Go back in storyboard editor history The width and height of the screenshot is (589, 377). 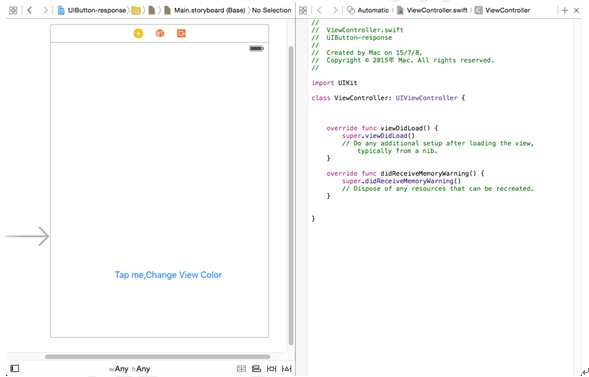pos(30,11)
